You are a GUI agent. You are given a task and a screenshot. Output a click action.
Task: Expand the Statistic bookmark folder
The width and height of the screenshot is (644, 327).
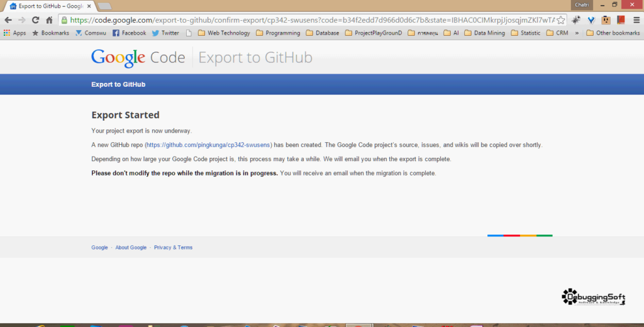(x=526, y=33)
